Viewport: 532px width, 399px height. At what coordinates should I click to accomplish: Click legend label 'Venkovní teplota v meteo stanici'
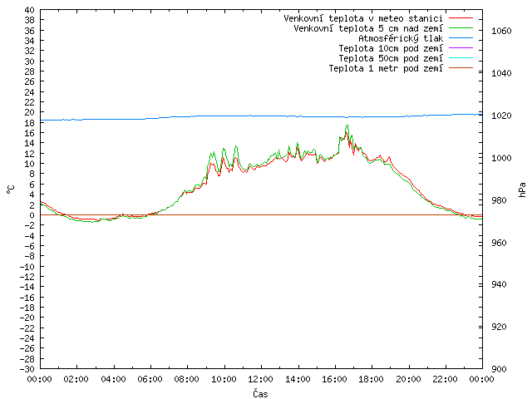(x=363, y=18)
